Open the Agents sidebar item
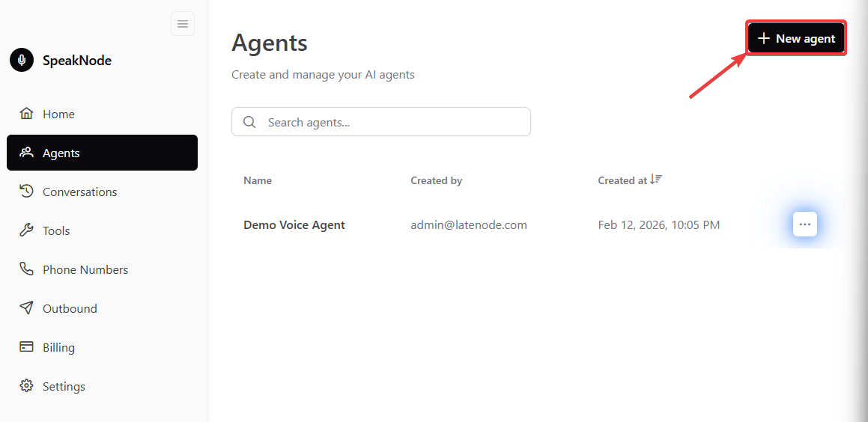This screenshot has width=868, height=422. click(x=102, y=153)
